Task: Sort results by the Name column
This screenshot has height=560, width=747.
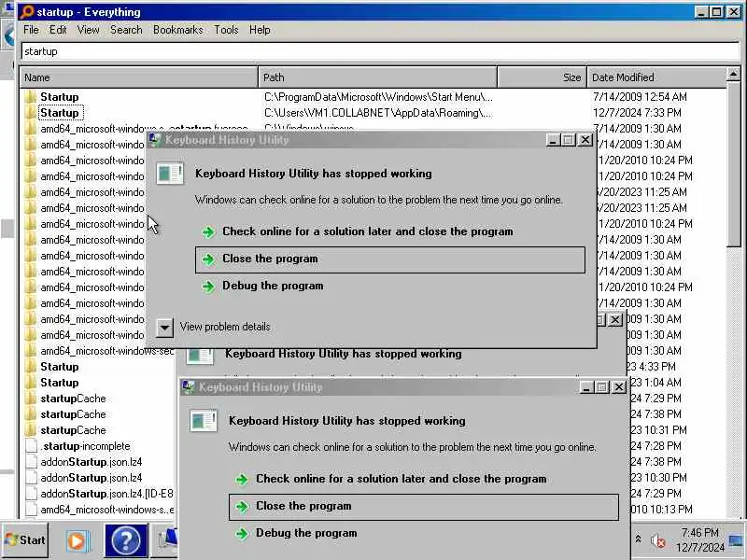Action: pos(138,77)
